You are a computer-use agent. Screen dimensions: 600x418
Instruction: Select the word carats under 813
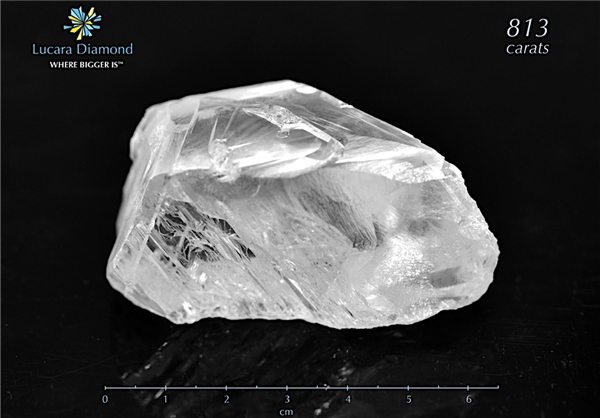coord(528,49)
